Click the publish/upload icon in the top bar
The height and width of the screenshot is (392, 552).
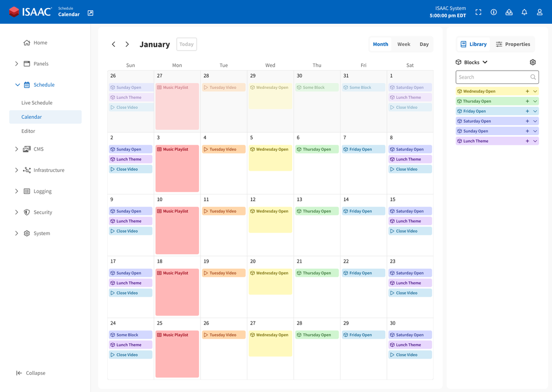click(x=509, y=11)
